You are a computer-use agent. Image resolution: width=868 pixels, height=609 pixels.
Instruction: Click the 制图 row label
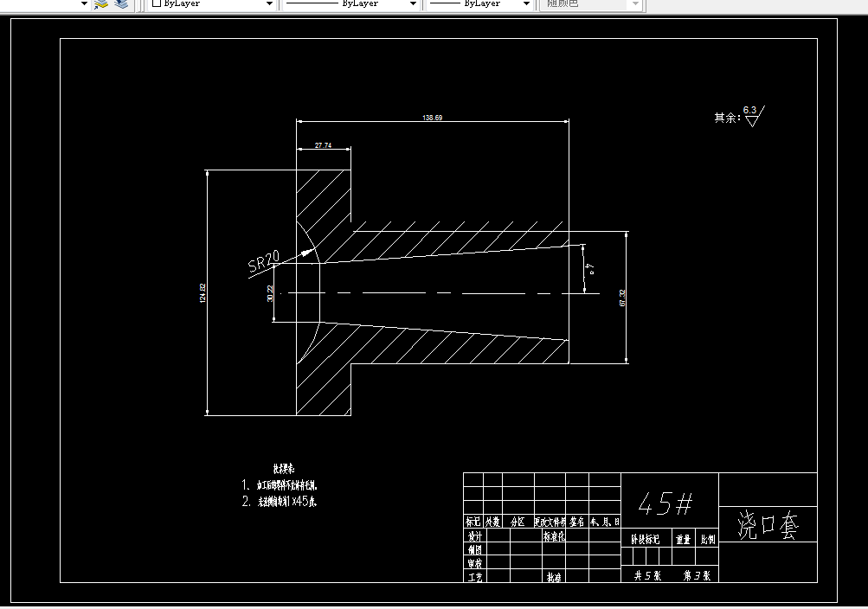click(x=475, y=550)
